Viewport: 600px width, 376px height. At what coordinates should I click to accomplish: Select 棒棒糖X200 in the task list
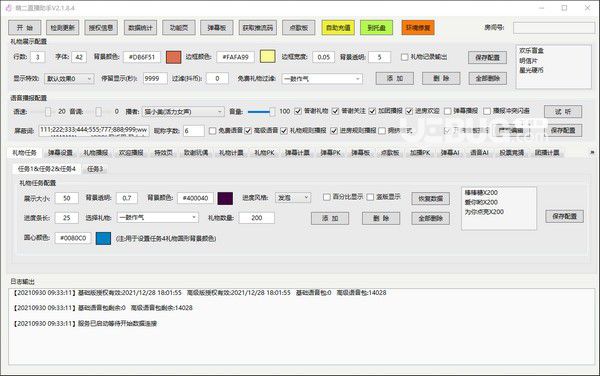click(x=481, y=192)
